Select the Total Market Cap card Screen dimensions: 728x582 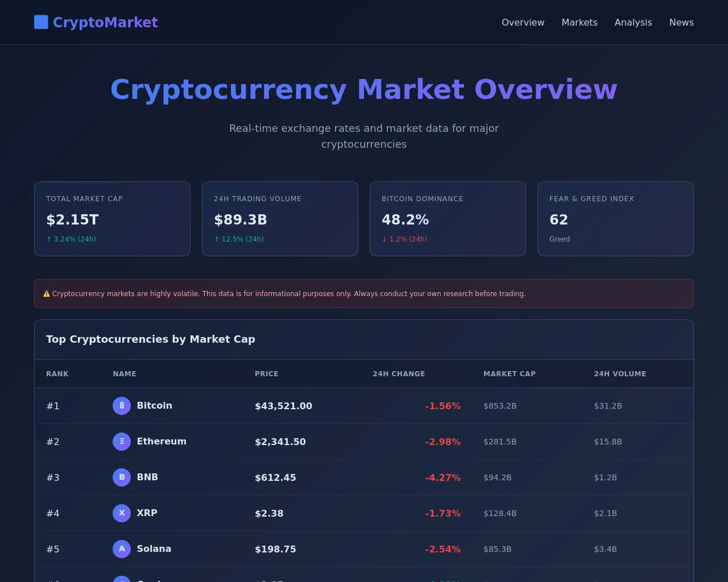(x=112, y=219)
